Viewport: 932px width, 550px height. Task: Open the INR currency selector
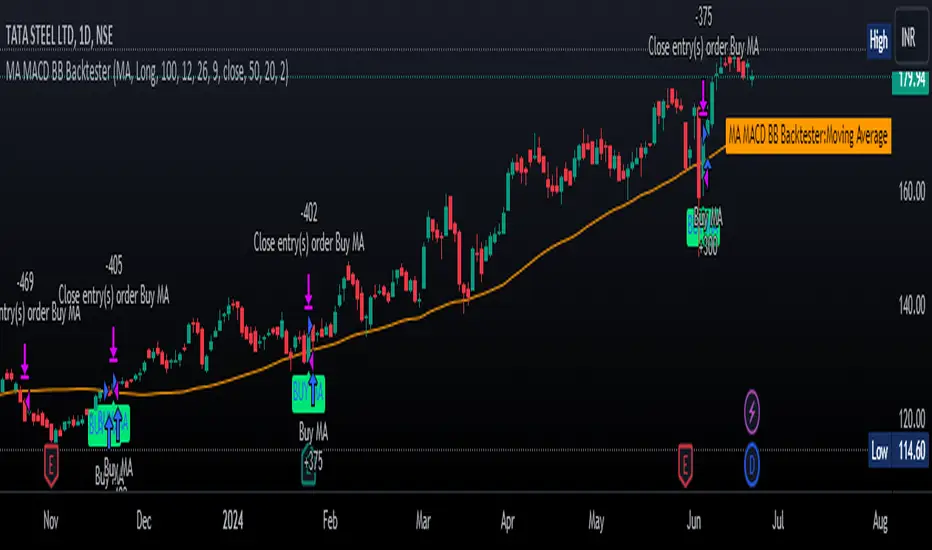point(911,39)
